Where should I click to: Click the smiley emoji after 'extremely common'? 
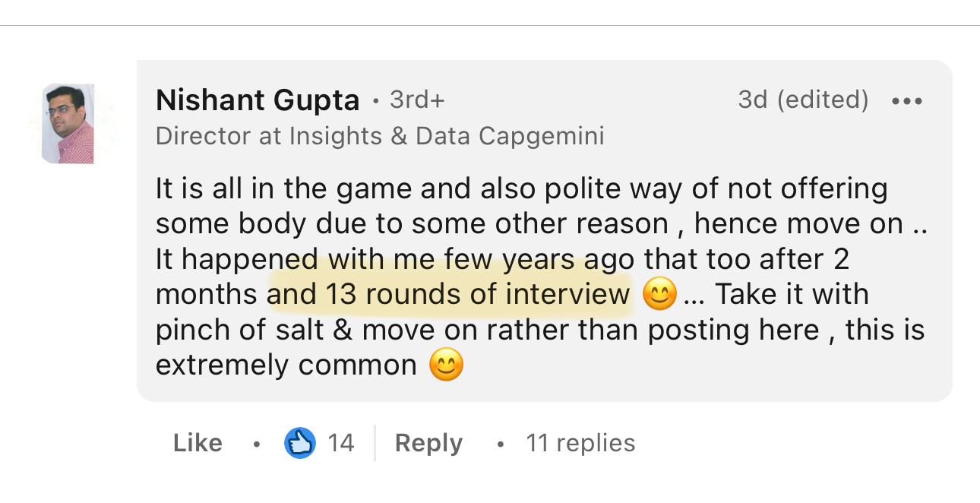[x=446, y=366]
